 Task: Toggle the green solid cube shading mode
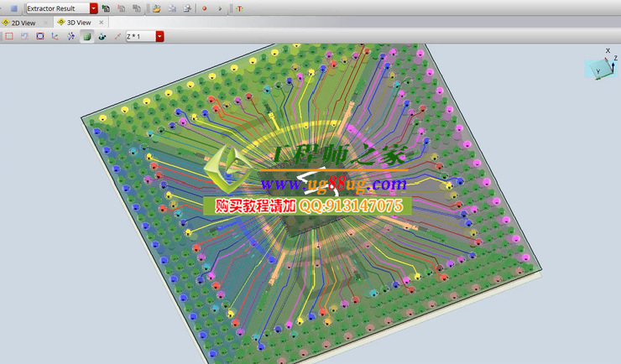[86, 36]
